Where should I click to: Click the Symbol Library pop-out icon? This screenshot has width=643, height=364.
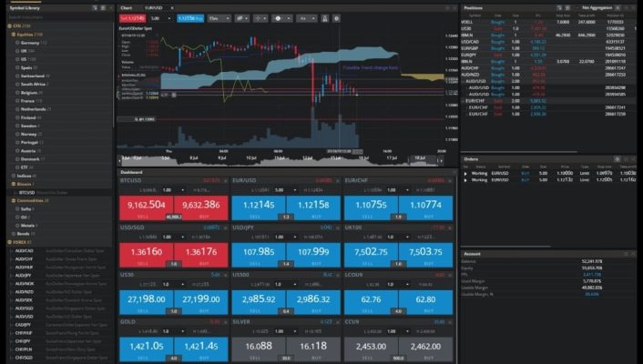click(95, 8)
